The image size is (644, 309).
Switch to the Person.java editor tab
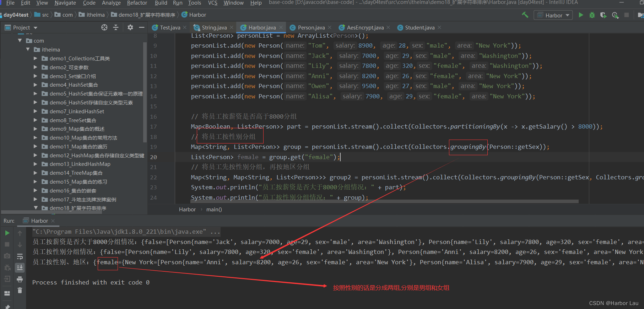tap(311, 27)
